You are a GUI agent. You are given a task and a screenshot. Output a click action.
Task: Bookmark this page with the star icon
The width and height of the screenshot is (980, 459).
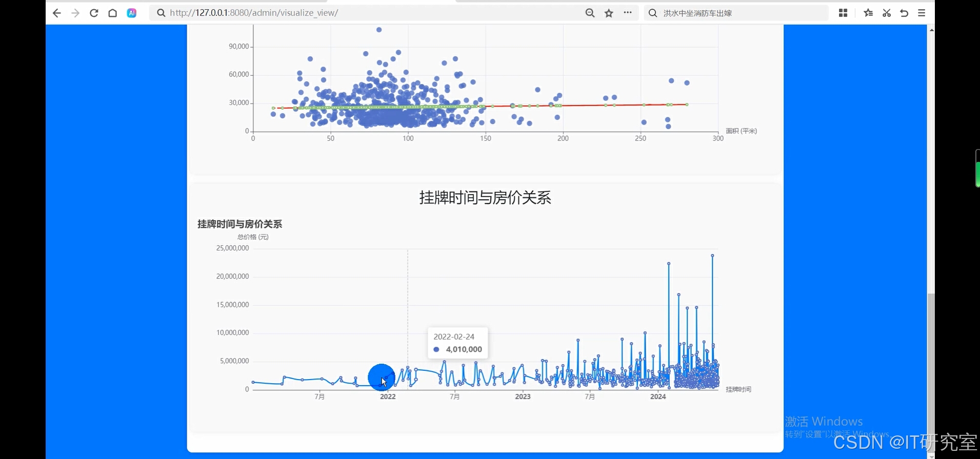(x=609, y=13)
